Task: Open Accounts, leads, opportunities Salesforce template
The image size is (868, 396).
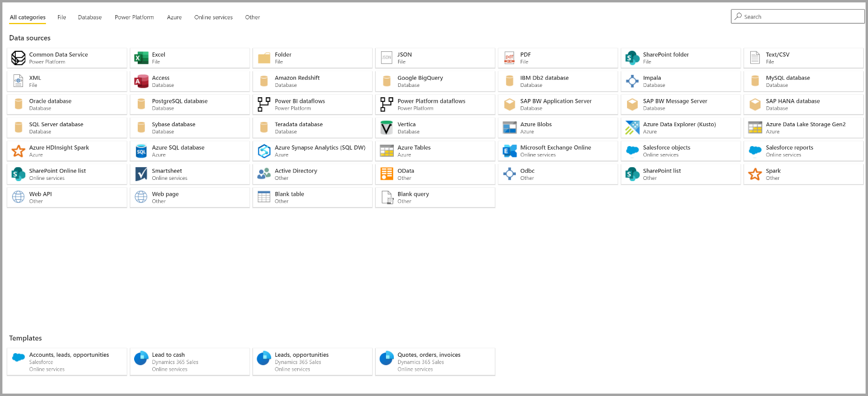Action: click(67, 362)
